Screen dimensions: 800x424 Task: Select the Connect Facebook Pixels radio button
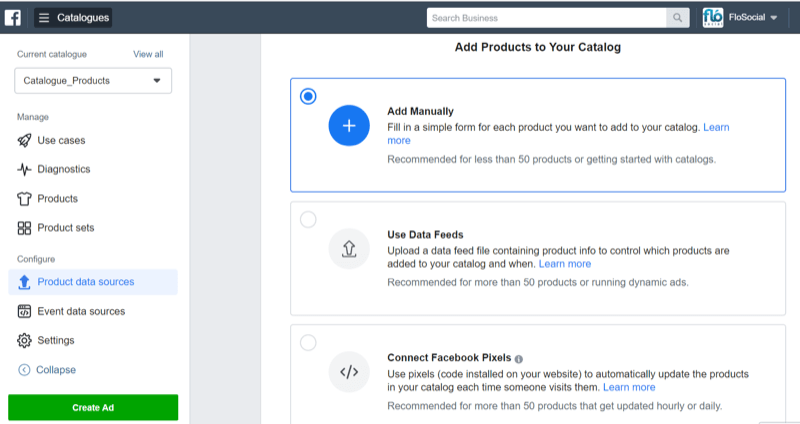[308, 343]
